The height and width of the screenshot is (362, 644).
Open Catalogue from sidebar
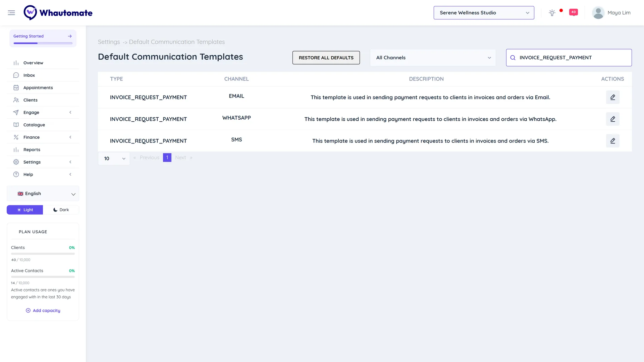(43, 125)
